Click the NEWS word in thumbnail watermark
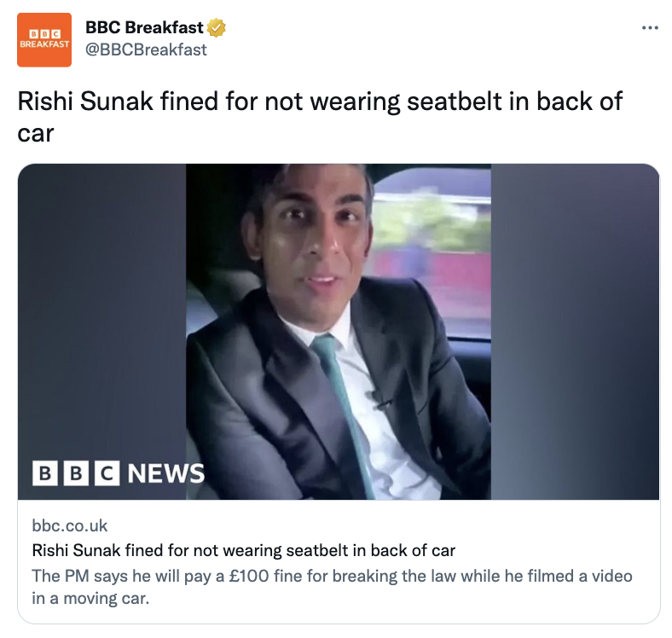The image size is (672, 638). pyautogui.click(x=166, y=473)
